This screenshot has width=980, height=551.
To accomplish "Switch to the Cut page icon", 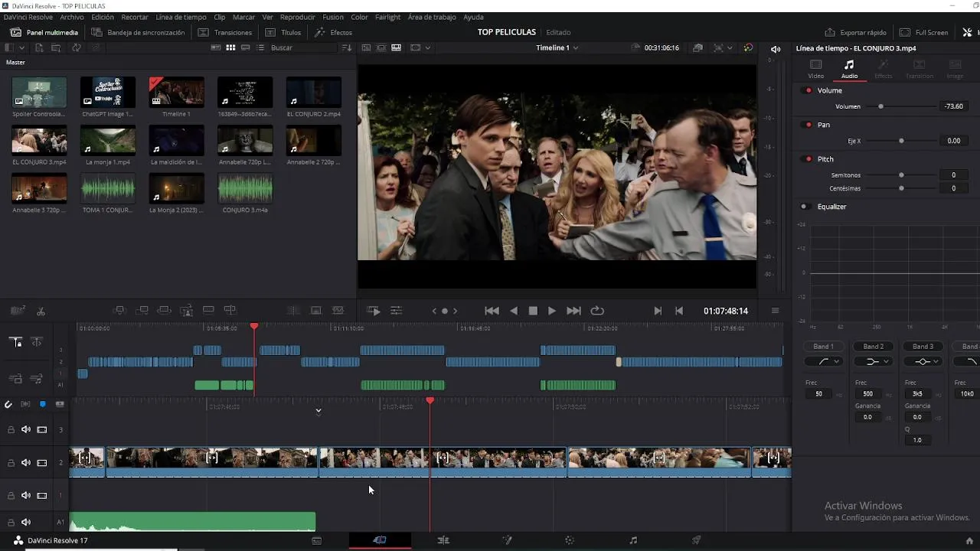I will (x=380, y=540).
